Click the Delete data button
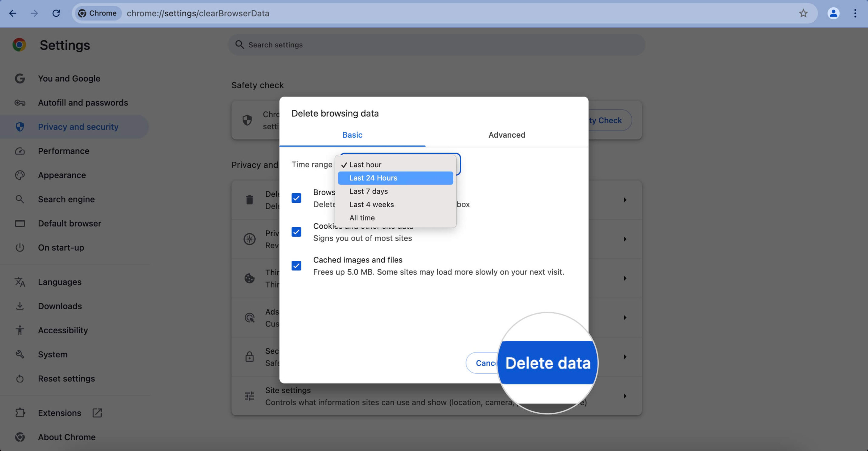The image size is (868, 451). tap(548, 362)
